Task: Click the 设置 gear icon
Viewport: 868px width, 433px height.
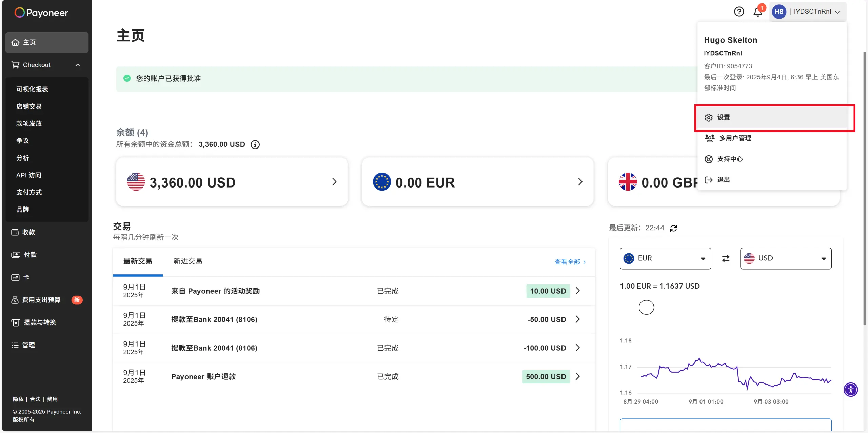Action: [709, 117]
